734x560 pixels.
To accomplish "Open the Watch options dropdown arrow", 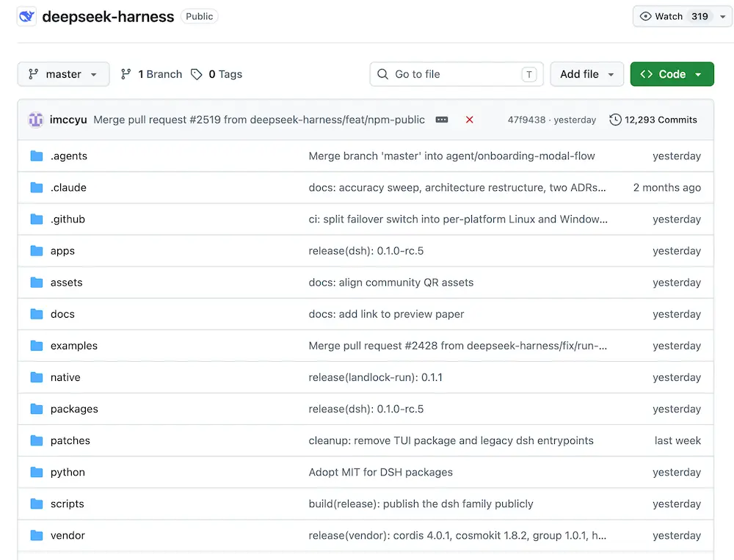I will tap(723, 17).
